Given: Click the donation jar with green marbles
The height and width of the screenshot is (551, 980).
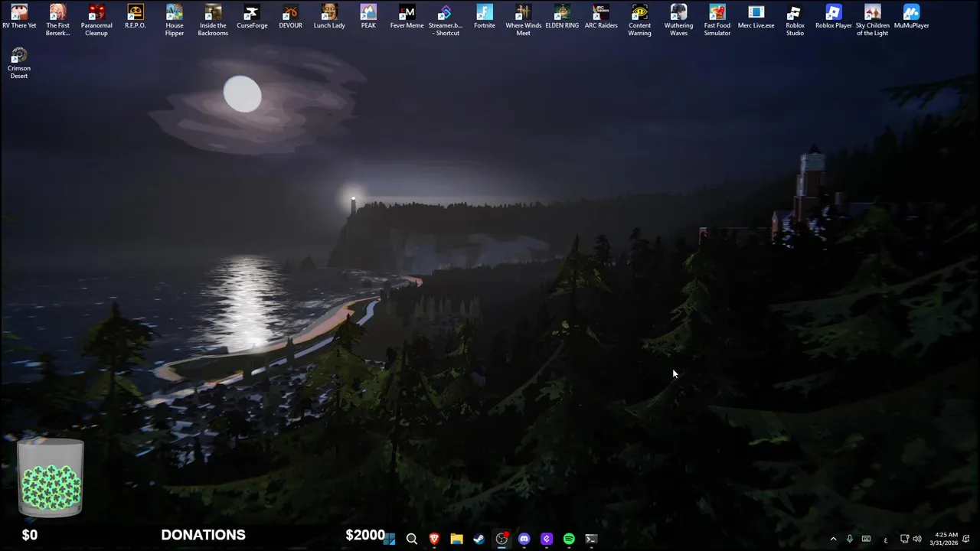Looking at the screenshot, I should pos(51,478).
